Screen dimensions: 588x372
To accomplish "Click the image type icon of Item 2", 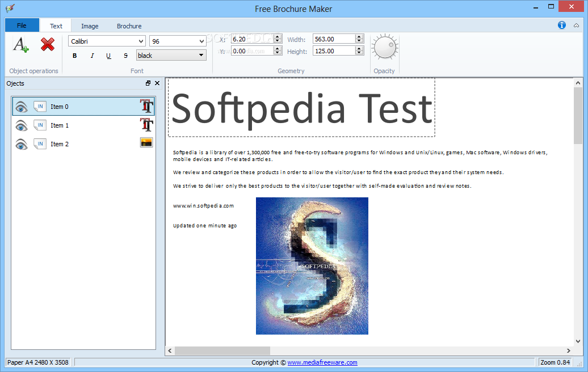I will click(x=146, y=143).
